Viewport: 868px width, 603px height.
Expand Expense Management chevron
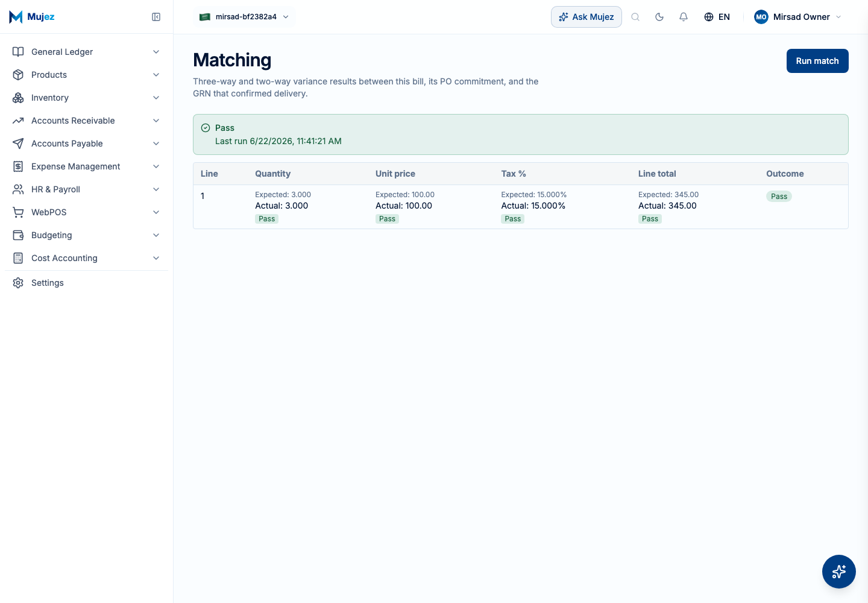tap(156, 166)
